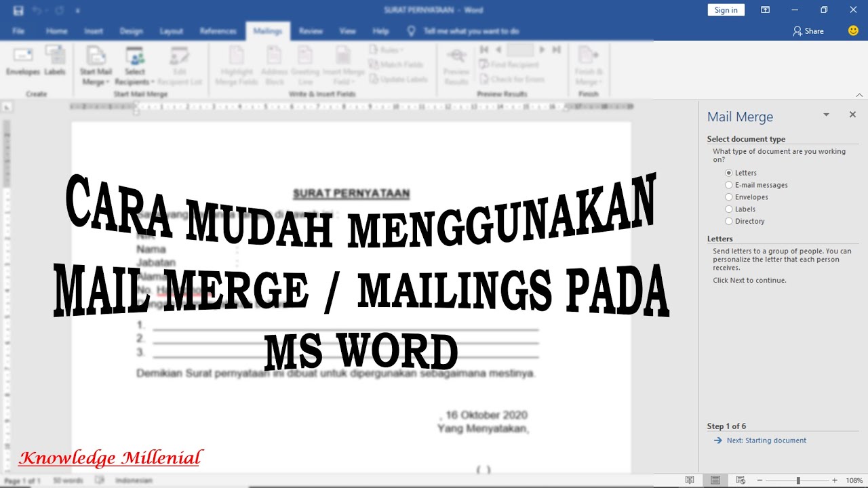Open the Help tab
Screen dimensions: 868x488
(x=380, y=31)
